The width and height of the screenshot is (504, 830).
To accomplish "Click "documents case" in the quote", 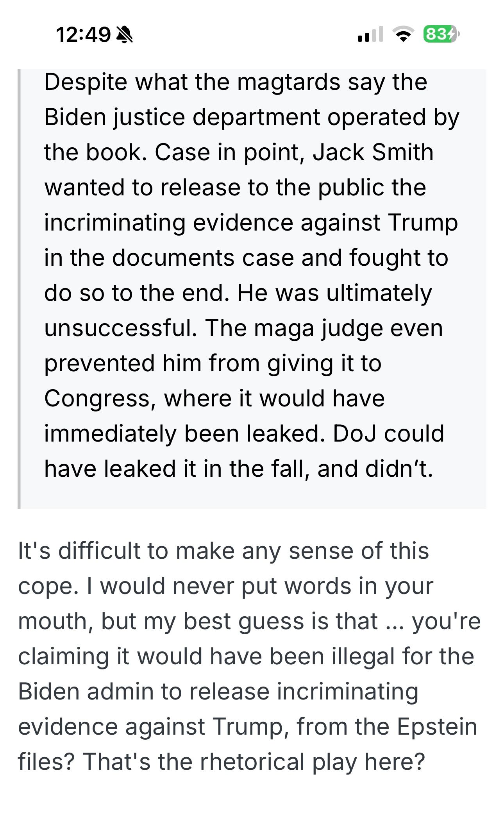I will (x=203, y=258).
